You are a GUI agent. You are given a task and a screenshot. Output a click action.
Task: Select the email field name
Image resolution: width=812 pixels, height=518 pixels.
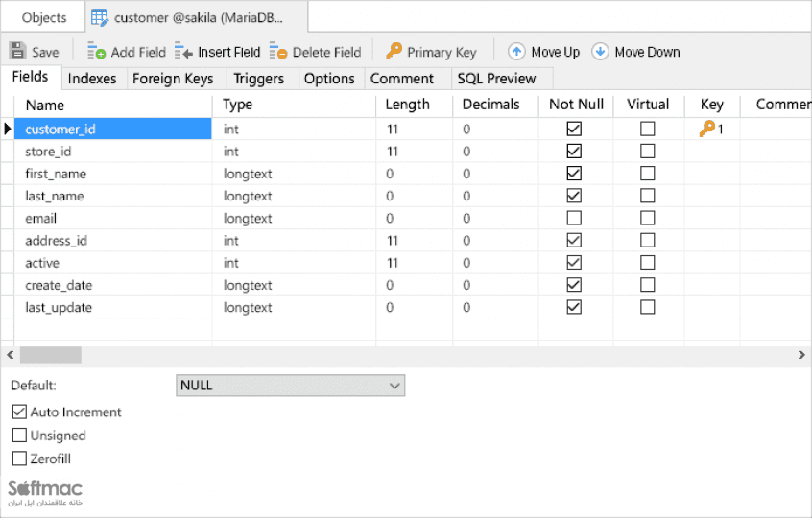click(x=41, y=219)
